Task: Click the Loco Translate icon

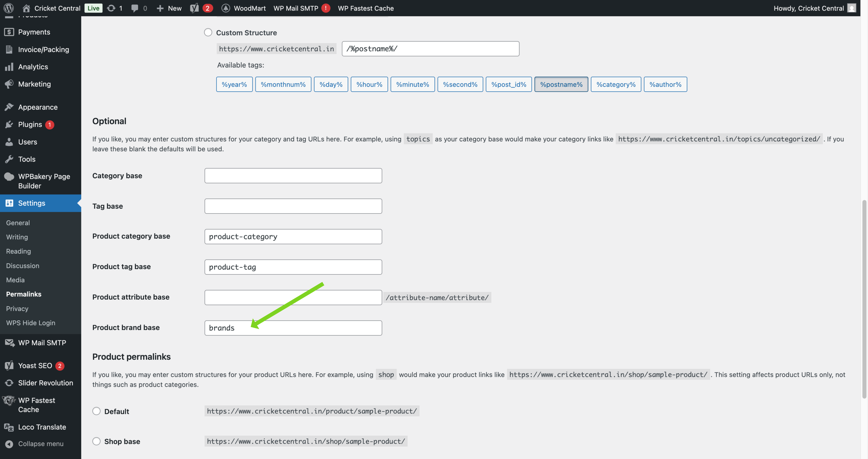Action: pyautogui.click(x=9, y=427)
